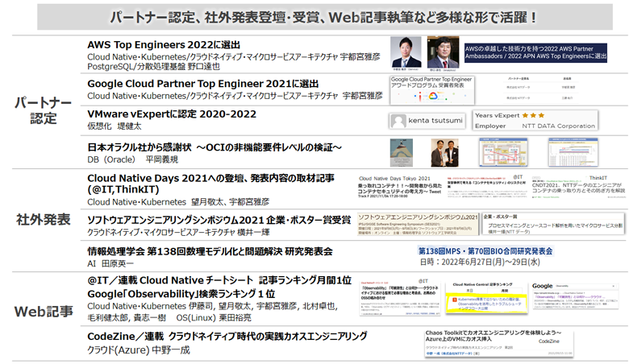Click the heading VMware vExpertに認定 2020-2022
Screen dimensions: 629x364
[172, 114]
